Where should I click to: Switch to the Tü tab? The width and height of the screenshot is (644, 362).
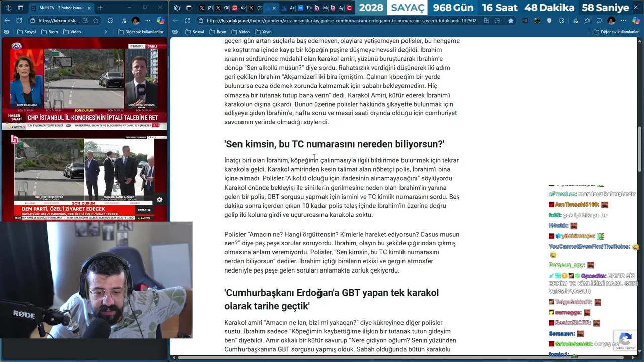pyautogui.click(x=305, y=8)
